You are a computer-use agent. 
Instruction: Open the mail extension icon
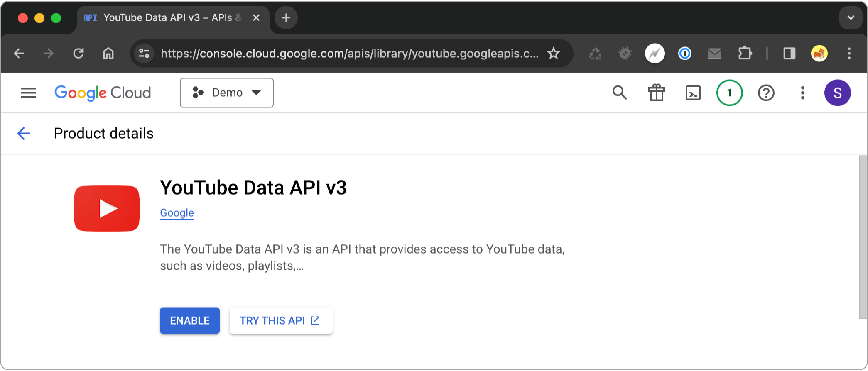click(715, 54)
